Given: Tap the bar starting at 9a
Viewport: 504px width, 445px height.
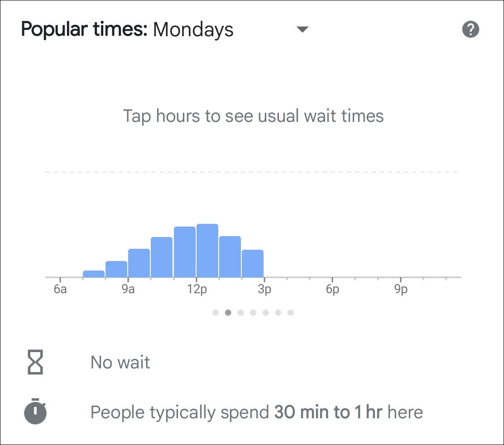Looking at the screenshot, I should click(x=139, y=263).
